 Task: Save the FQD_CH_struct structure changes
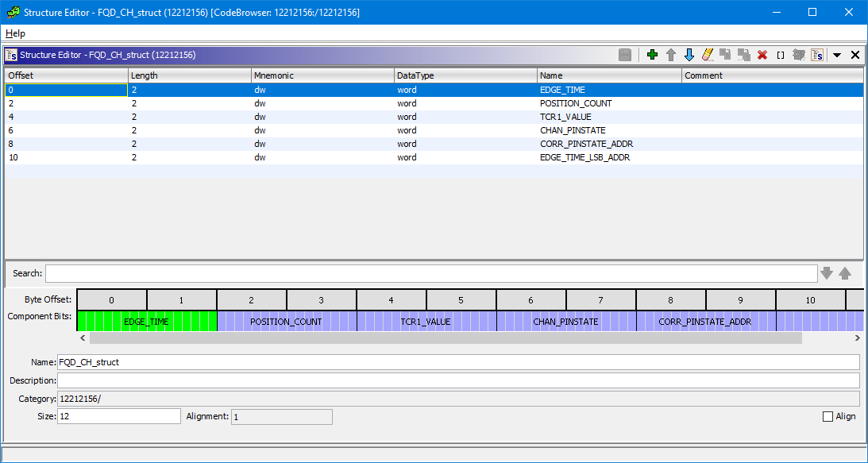625,54
